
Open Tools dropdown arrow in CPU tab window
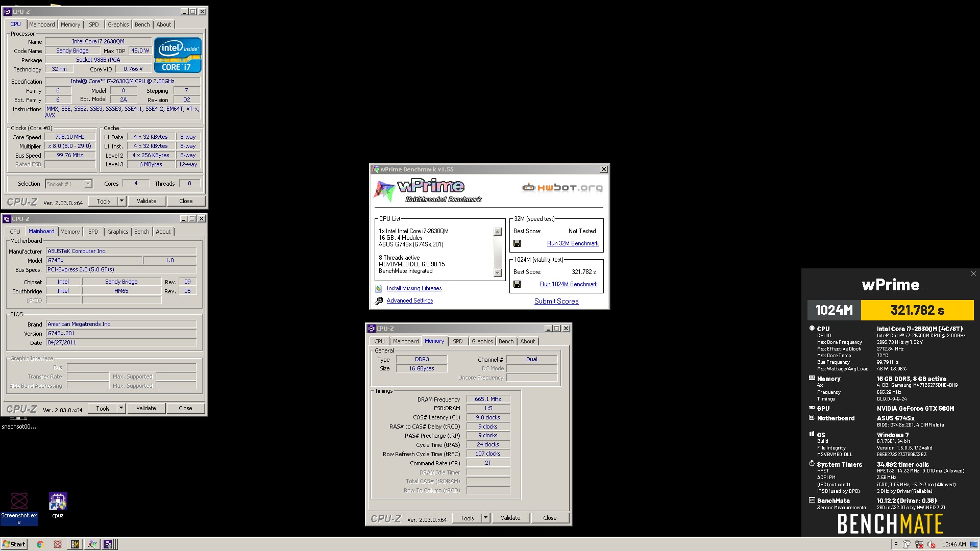[122, 201]
